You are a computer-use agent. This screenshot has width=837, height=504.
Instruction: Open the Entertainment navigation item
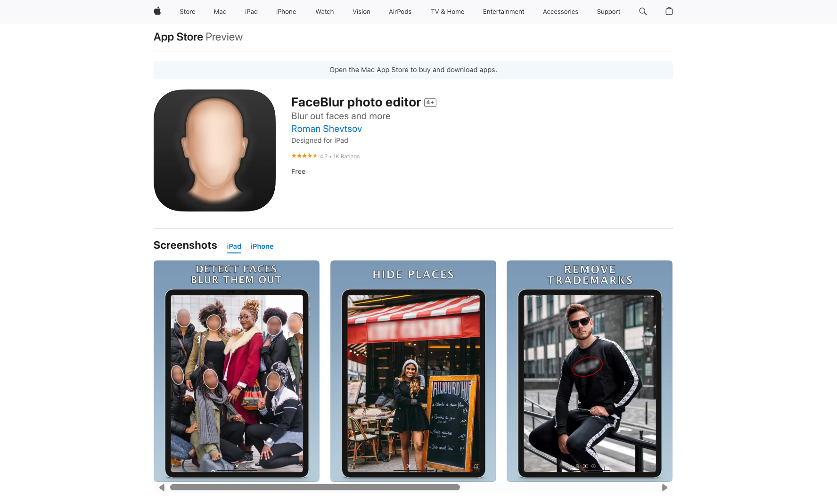click(503, 12)
